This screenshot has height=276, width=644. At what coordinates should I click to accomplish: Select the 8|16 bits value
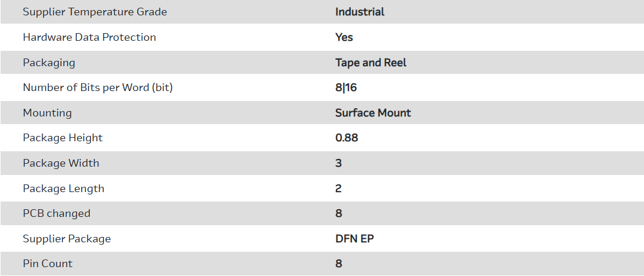[x=346, y=87]
